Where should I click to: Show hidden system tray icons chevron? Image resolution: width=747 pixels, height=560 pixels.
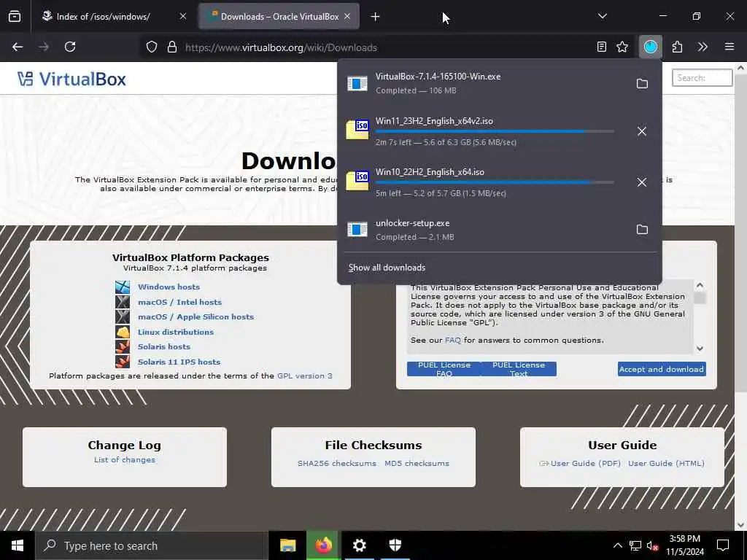pyautogui.click(x=617, y=545)
